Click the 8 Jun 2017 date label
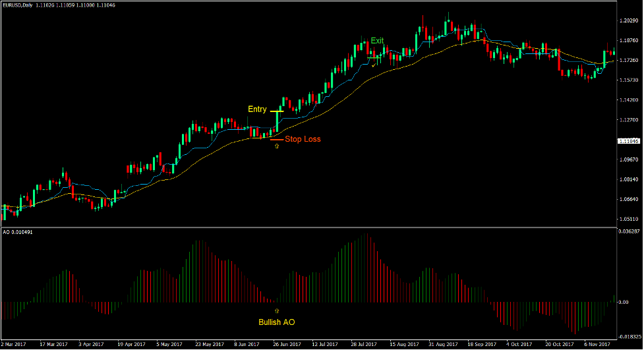This screenshot has width=644, height=350. click(x=247, y=344)
